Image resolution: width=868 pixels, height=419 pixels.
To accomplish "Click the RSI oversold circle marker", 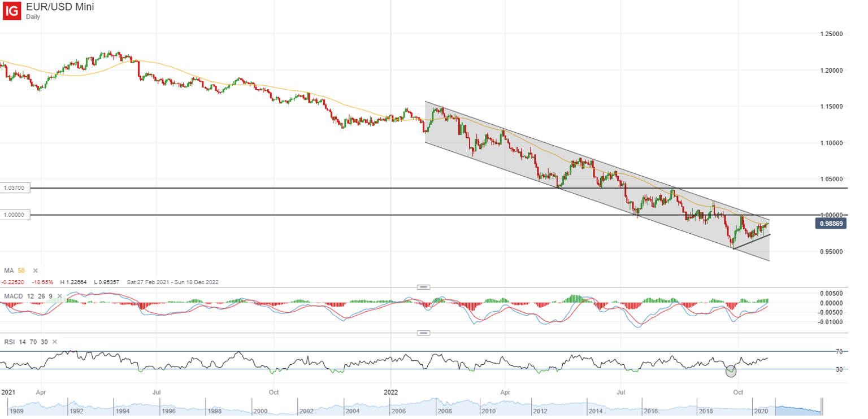I will click(x=731, y=371).
